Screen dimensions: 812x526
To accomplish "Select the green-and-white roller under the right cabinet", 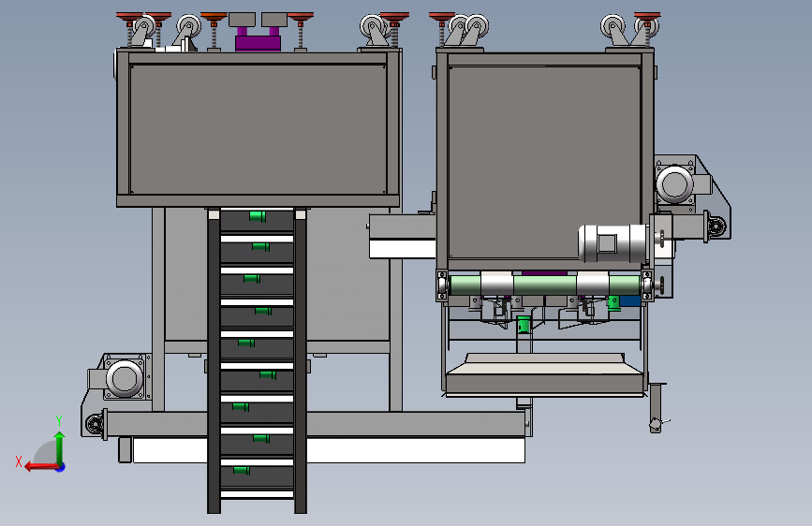I will pyautogui.click(x=545, y=285).
